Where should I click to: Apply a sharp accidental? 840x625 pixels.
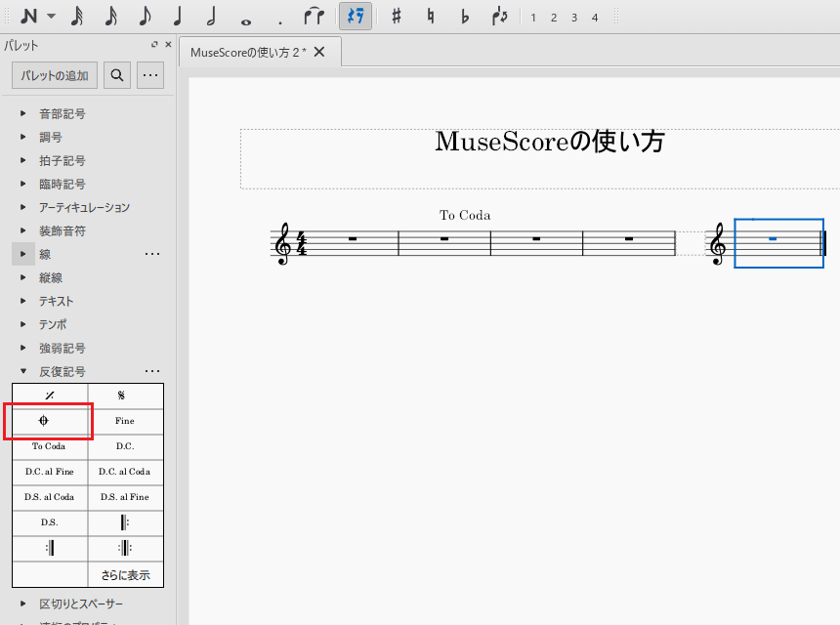(x=397, y=16)
